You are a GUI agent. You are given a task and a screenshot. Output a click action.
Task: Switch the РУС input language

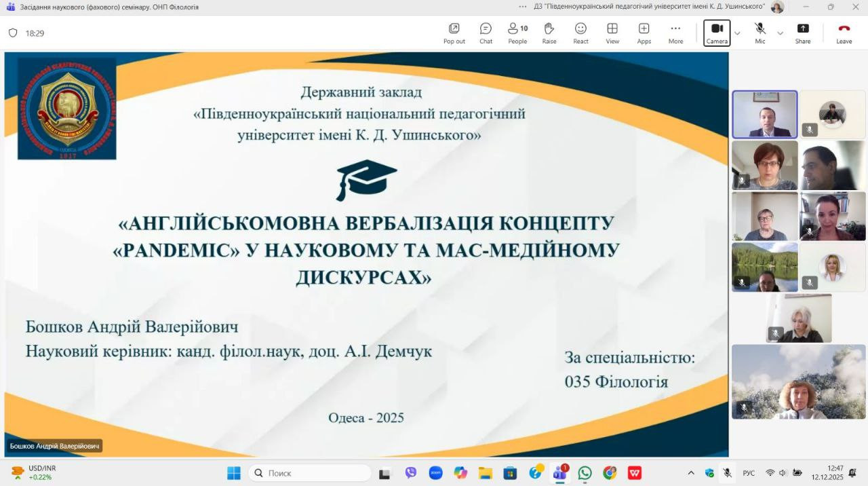[749, 473]
